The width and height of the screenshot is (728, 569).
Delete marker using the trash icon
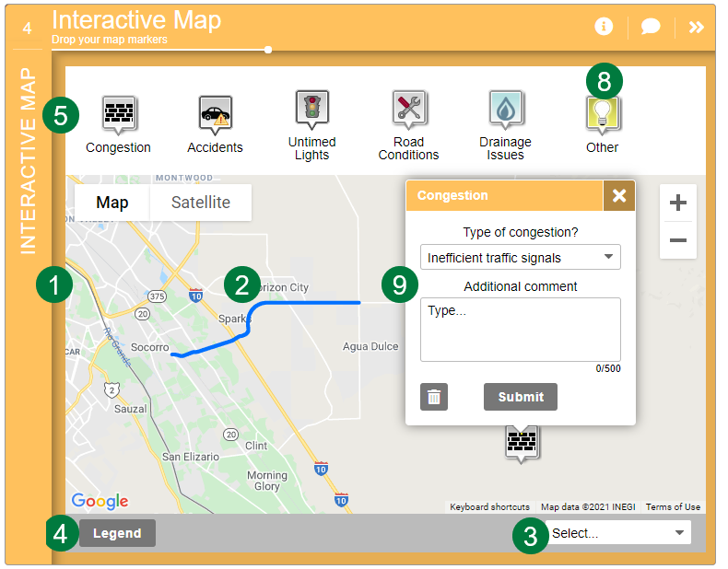[434, 397]
